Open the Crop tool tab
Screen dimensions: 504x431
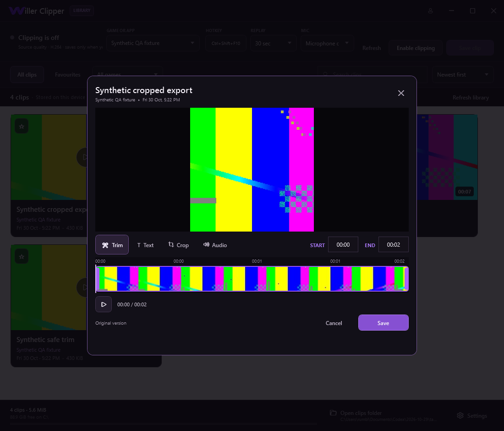point(178,245)
